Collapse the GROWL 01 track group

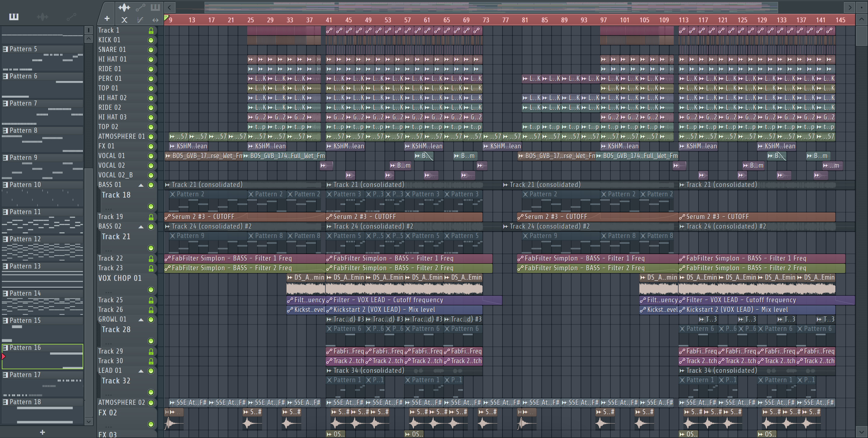point(141,320)
